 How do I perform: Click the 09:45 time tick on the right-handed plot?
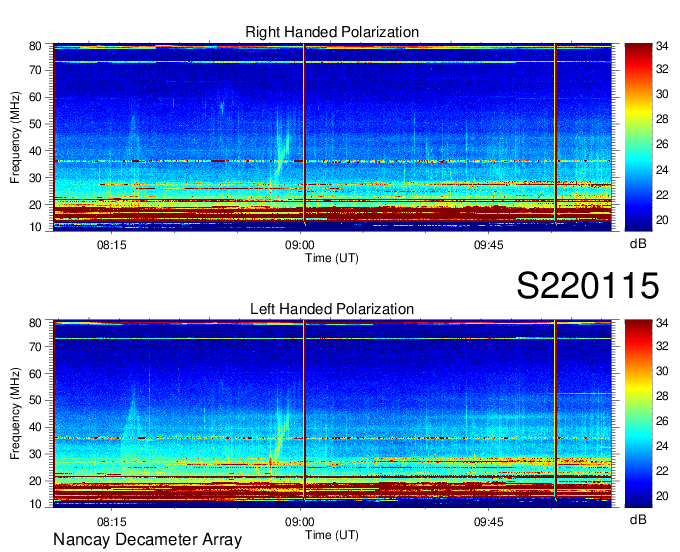488,245
